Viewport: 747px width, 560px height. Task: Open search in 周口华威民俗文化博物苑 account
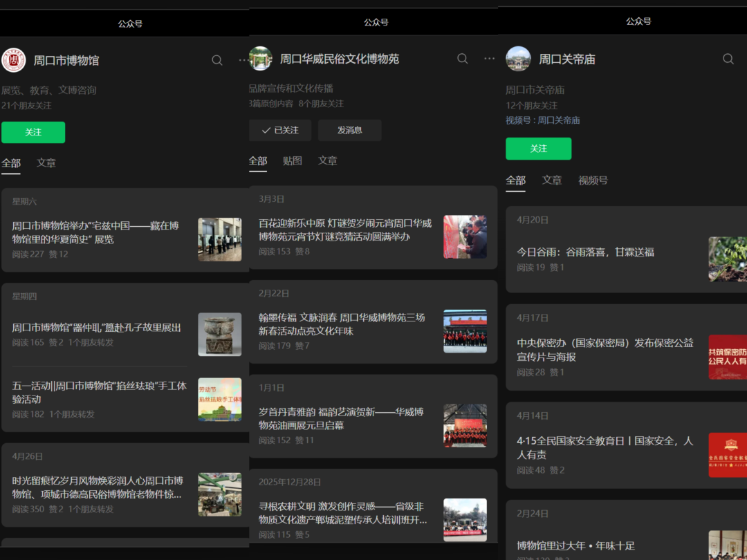pyautogui.click(x=462, y=59)
